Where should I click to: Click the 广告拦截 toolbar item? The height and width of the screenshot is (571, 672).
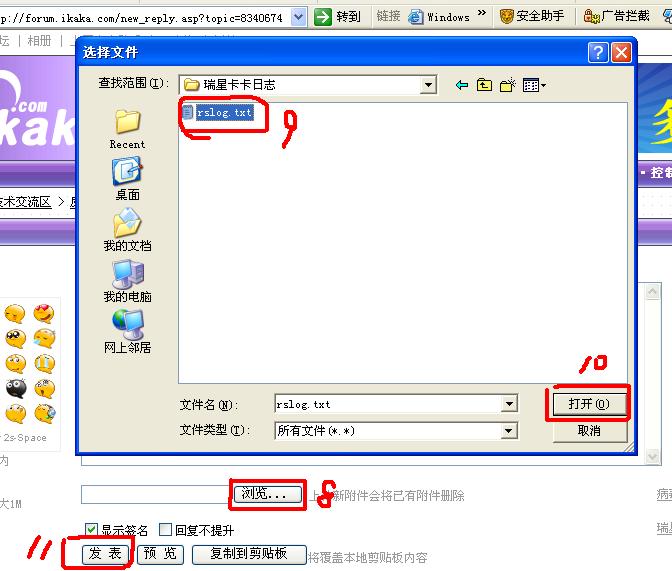pos(616,16)
